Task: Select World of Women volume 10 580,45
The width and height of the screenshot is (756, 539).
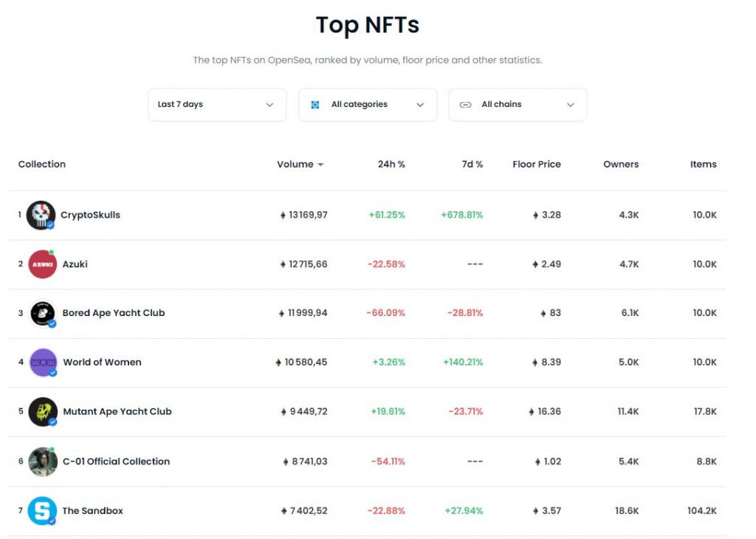Action: pos(306,363)
